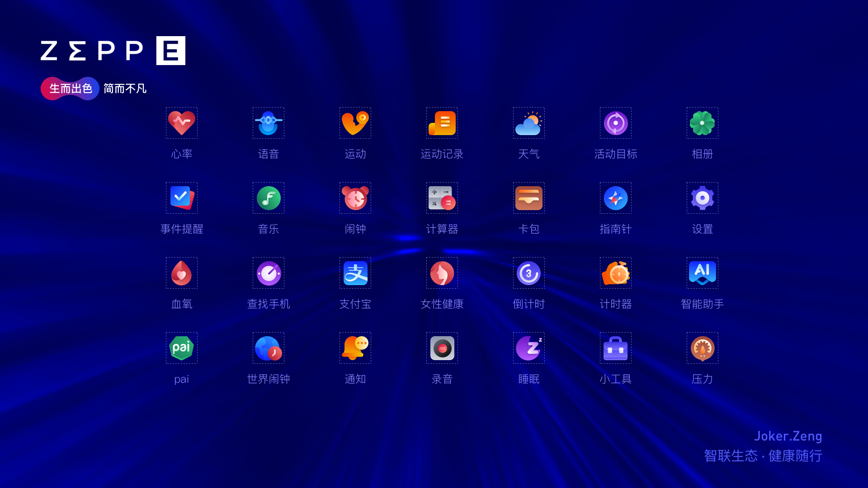Screen dimensions: 868x488
Task: Tap the 血氧 blood oxygen drop icon
Action: point(182,273)
